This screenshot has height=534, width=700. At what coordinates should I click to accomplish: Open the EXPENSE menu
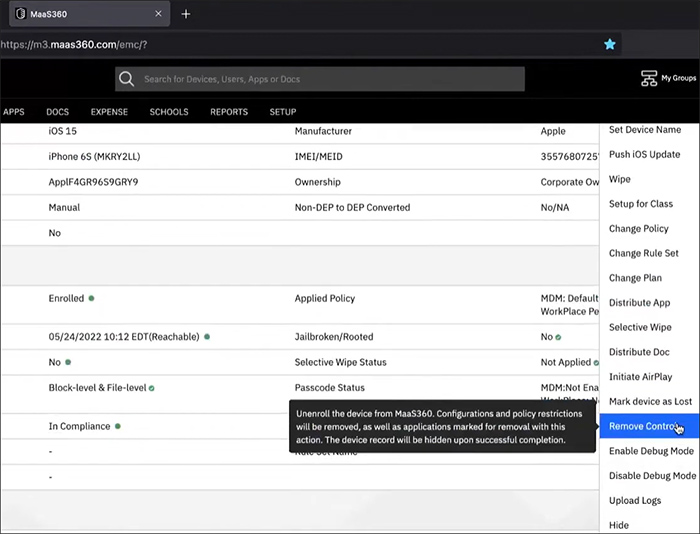click(109, 112)
